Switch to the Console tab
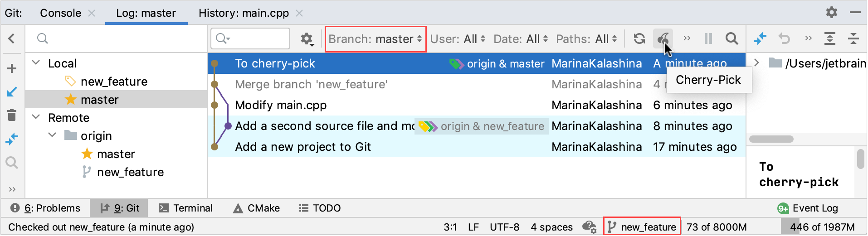This screenshot has height=236, width=868. [x=60, y=13]
